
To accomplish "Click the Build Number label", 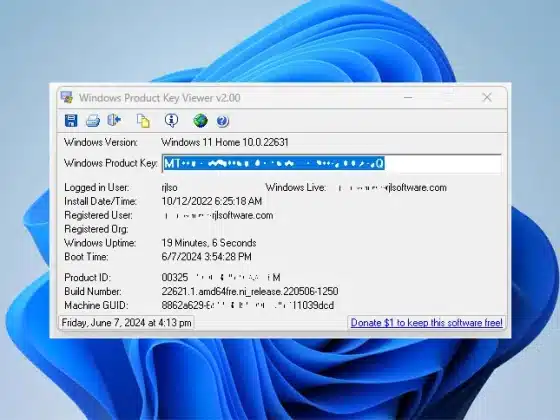I will (93, 291).
